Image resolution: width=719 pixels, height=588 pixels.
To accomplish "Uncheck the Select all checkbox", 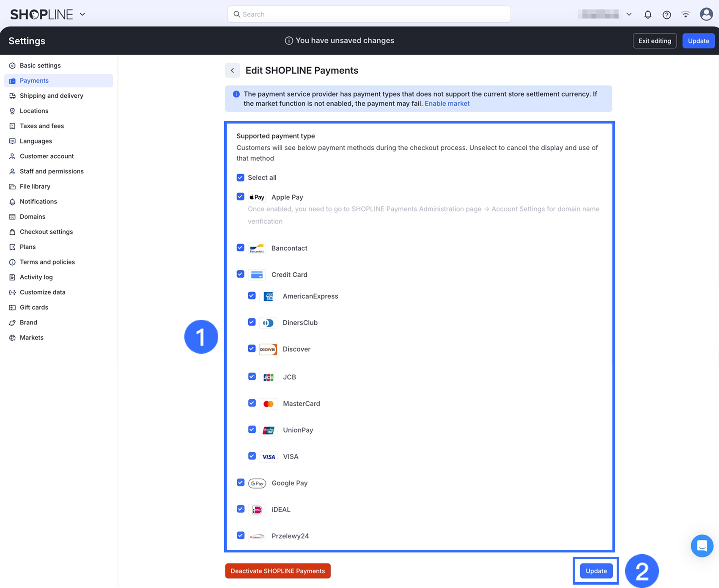I will click(x=241, y=178).
